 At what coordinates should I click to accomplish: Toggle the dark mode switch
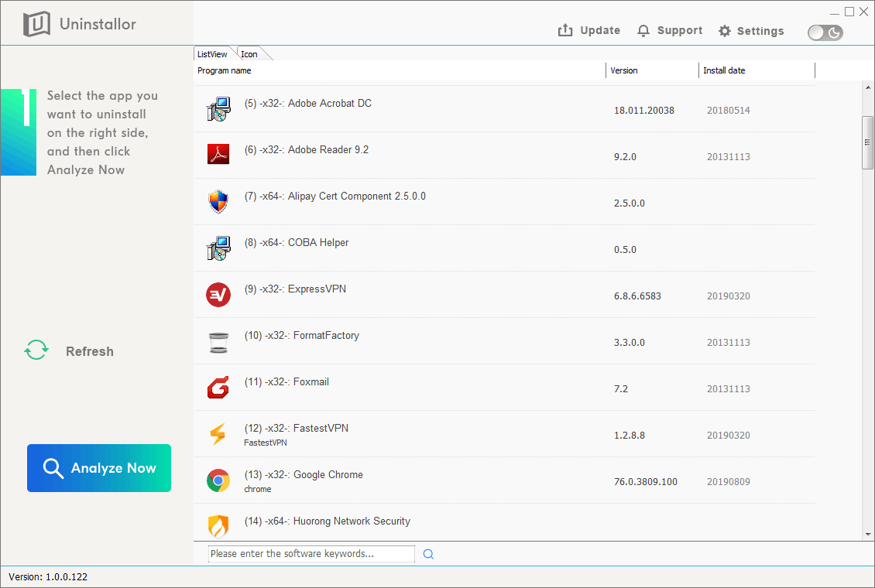click(825, 33)
